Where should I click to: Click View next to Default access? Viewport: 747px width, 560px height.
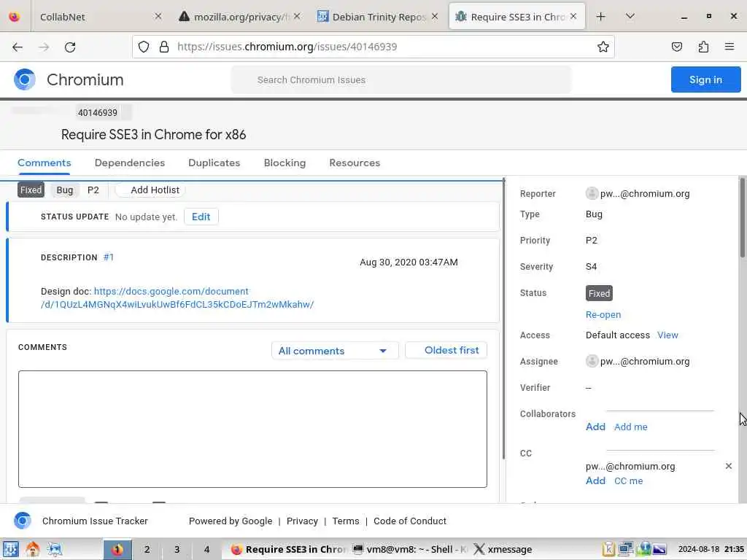pyautogui.click(x=667, y=335)
